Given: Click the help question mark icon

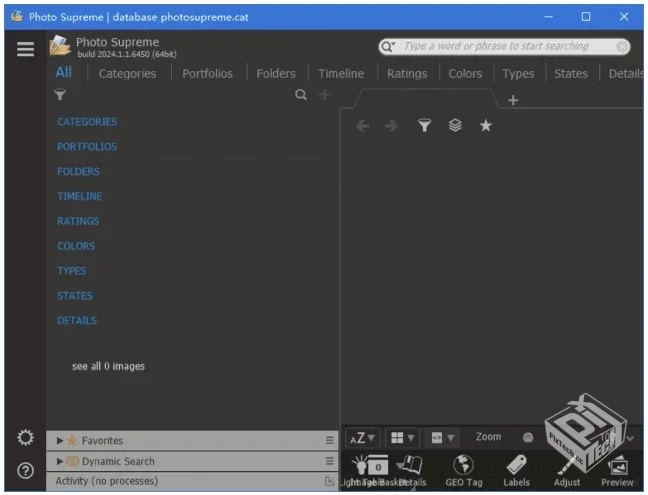Looking at the screenshot, I should (x=25, y=471).
